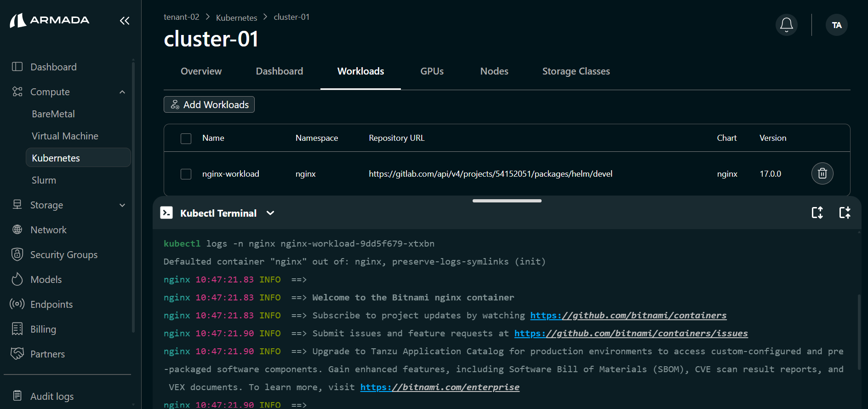The width and height of the screenshot is (868, 409).
Task: Click the Version column header
Action: 773,138
